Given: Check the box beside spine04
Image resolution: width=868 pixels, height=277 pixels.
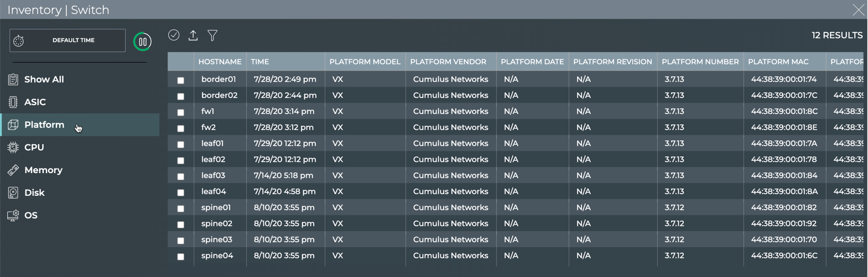Looking at the screenshot, I should click(x=180, y=257).
